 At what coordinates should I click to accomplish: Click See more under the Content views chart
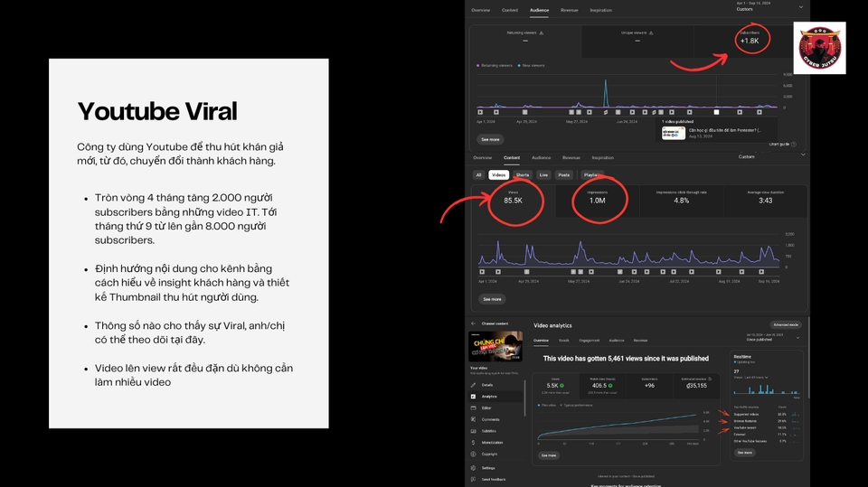tap(492, 299)
